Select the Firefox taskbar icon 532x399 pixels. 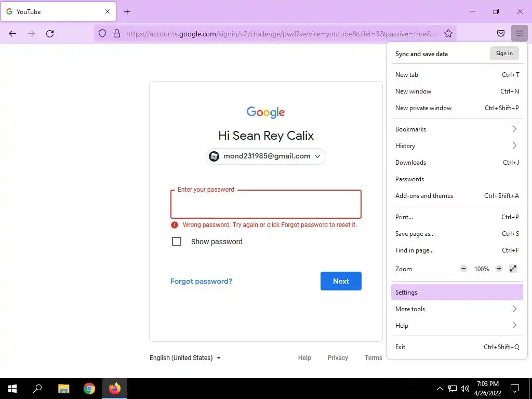click(x=115, y=389)
